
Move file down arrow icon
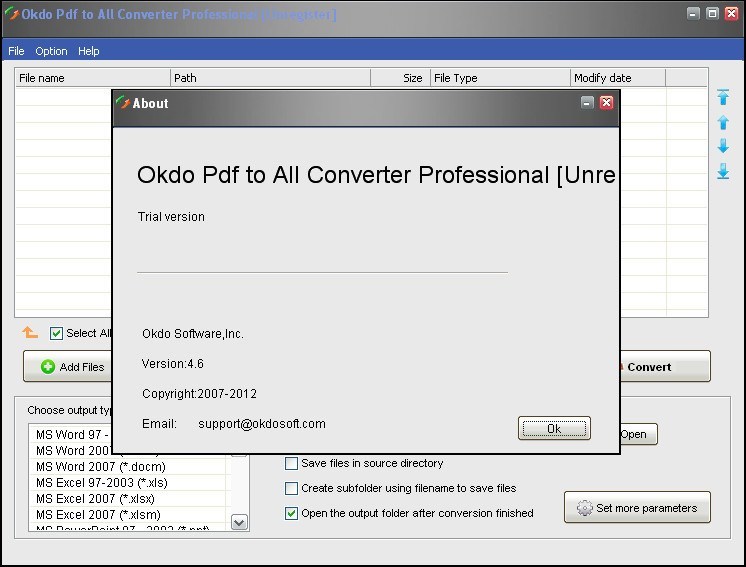pos(723,146)
